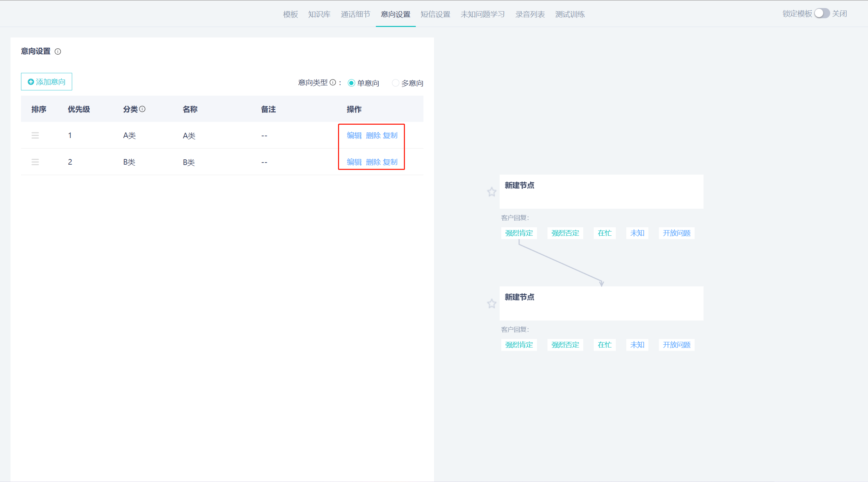This screenshot has width=868, height=482.
Task: Click 编辑 for the B类 row
Action: coord(354,162)
